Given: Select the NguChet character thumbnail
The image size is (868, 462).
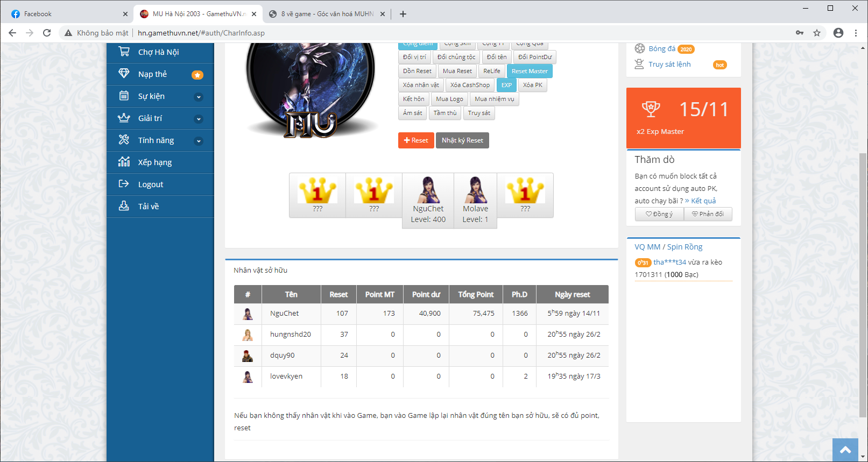Looking at the screenshot, I should tap(428, 191).
